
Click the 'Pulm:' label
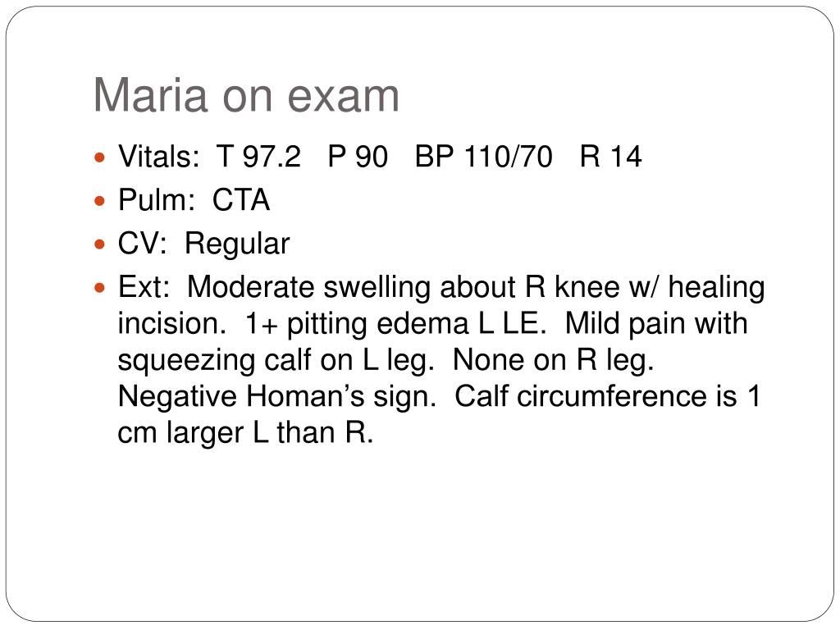(x=157, y=200)
